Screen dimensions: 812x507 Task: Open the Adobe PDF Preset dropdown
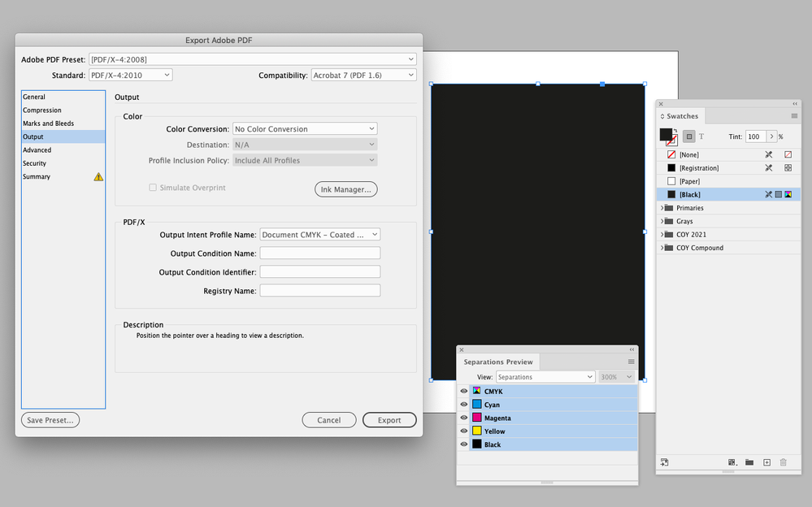click(253, 59)
